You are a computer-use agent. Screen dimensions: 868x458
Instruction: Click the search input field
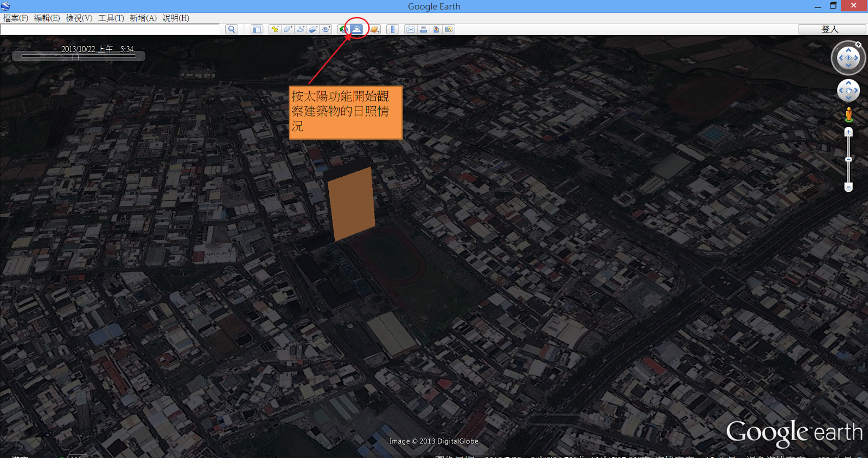pos(110,29)
